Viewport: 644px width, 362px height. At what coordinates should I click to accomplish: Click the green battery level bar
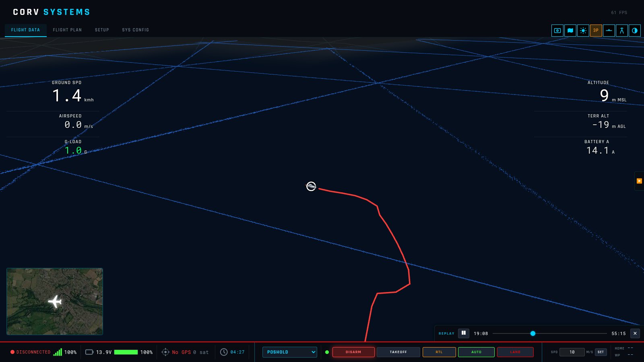(126, 352)
